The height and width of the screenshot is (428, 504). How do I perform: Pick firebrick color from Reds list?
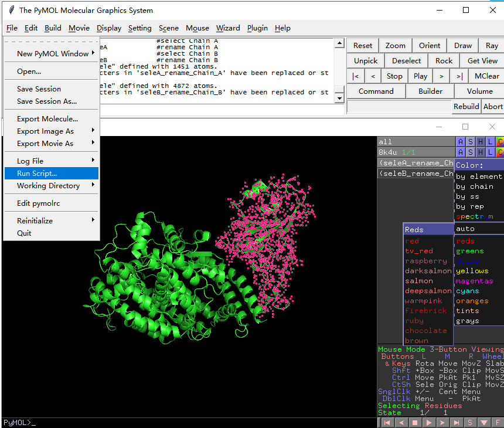(x=425, y=311)
